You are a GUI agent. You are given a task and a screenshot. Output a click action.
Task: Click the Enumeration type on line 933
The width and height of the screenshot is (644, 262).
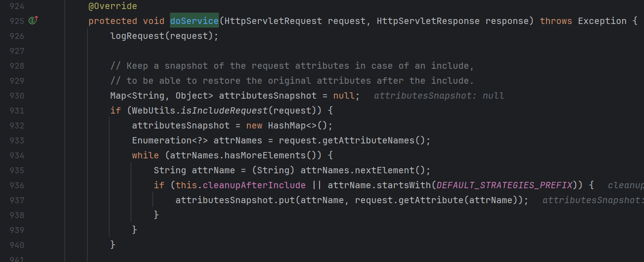pos(159,140)
